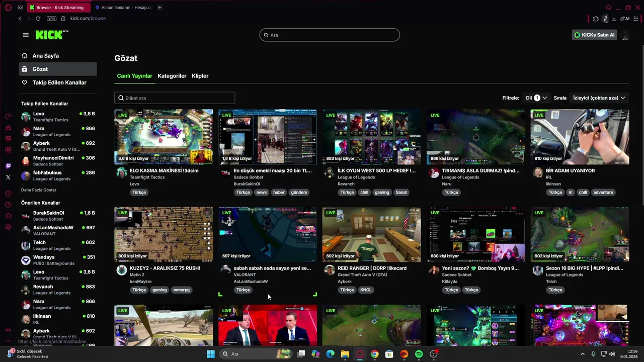Screen dimensions: 644x362
Task: Toggle the VPN badge in address bar
Action: 51,19
